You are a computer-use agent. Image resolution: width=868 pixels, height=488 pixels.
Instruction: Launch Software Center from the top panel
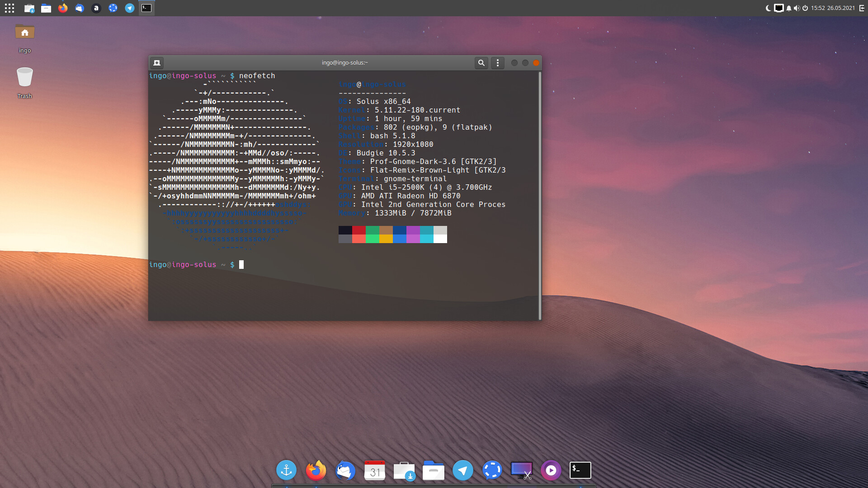point(29,8)
